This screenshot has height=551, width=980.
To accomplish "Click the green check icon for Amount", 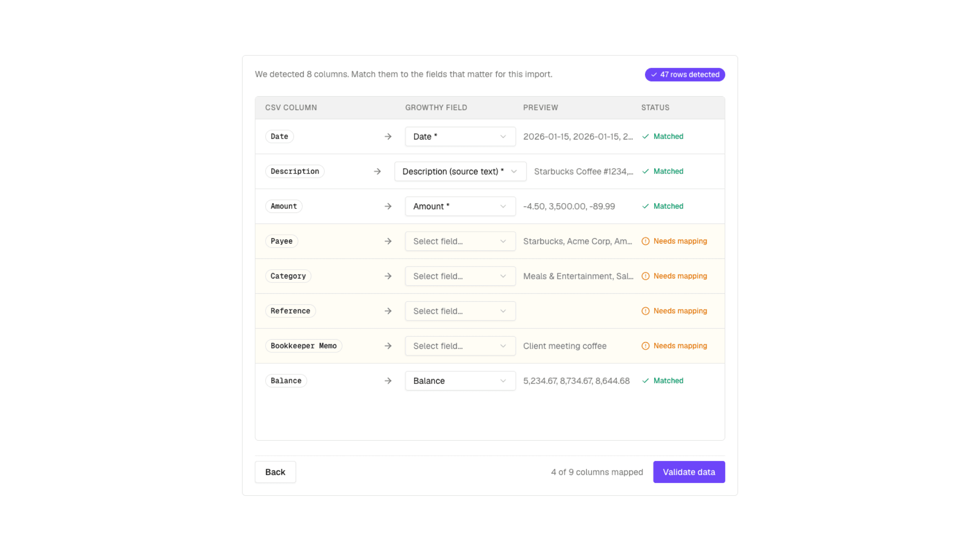I will tap(645, 206).
